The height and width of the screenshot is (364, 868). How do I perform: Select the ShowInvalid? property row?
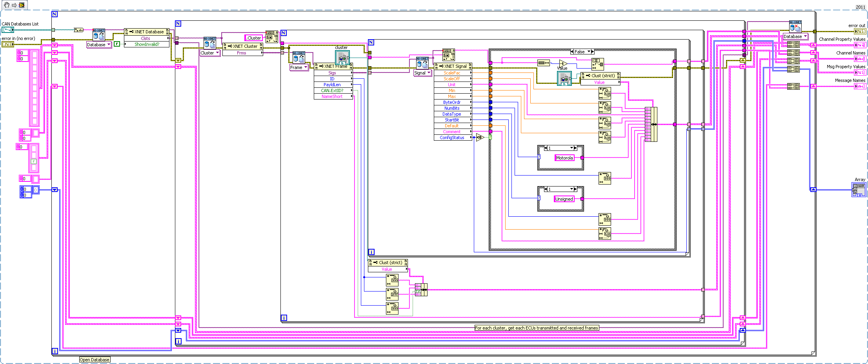147,44
